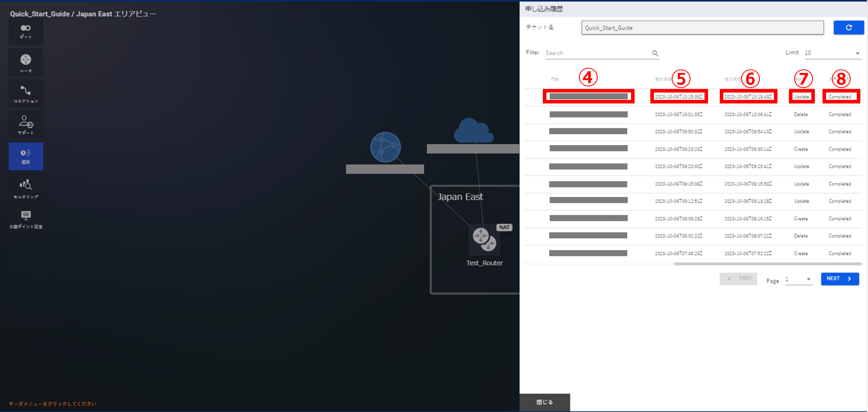Click received time 2023-10-06T09:20:00Z
Screen dimensions: 868x412
679,166
